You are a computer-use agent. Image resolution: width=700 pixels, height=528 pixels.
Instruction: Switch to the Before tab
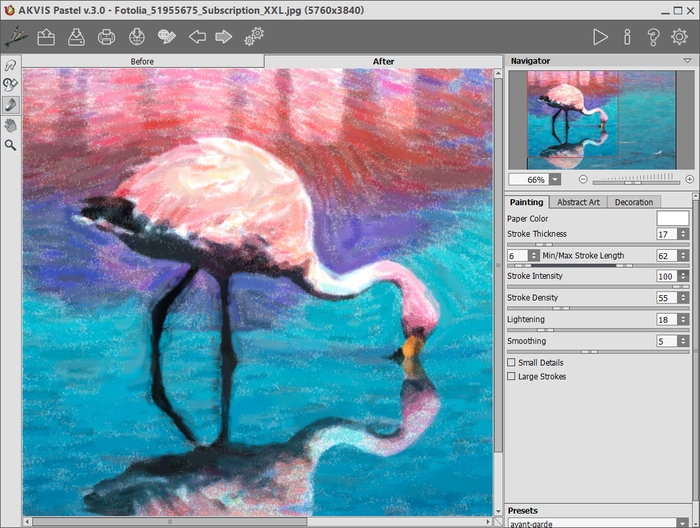142,61
